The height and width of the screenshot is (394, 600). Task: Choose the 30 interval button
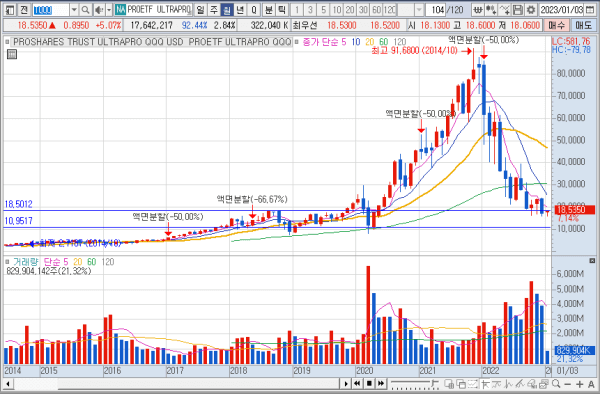pos(364,10)
